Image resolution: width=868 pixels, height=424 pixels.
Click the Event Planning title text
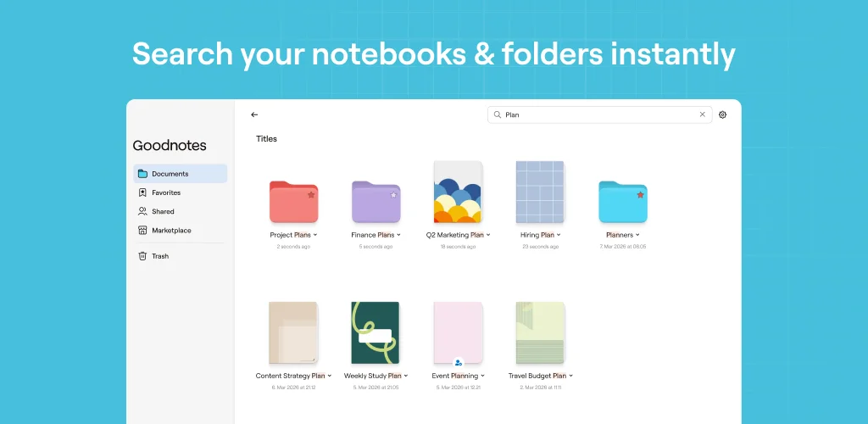tap(455, 376)
